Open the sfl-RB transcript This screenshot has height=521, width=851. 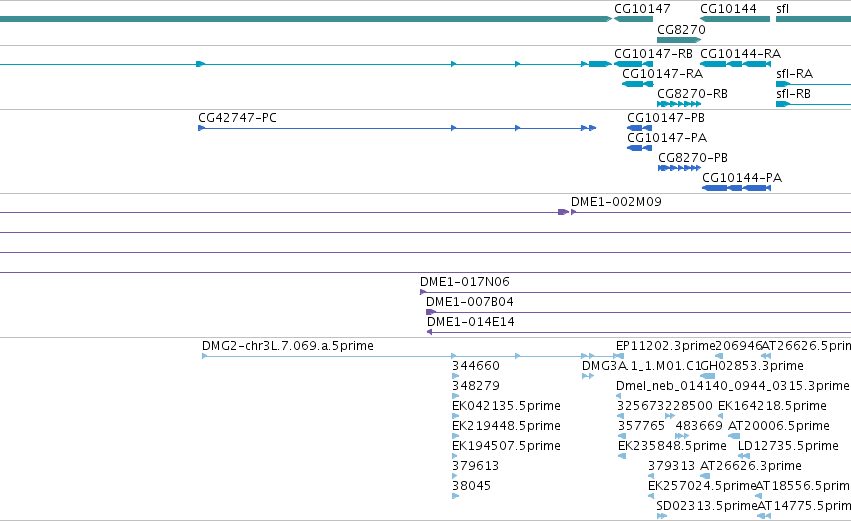tap(793, 94)
